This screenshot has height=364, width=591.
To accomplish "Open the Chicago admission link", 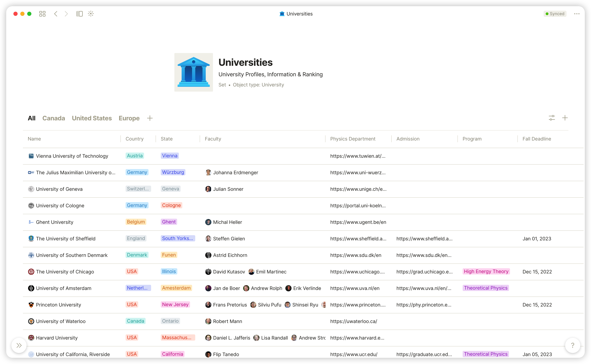I will (x=424, y=272).
